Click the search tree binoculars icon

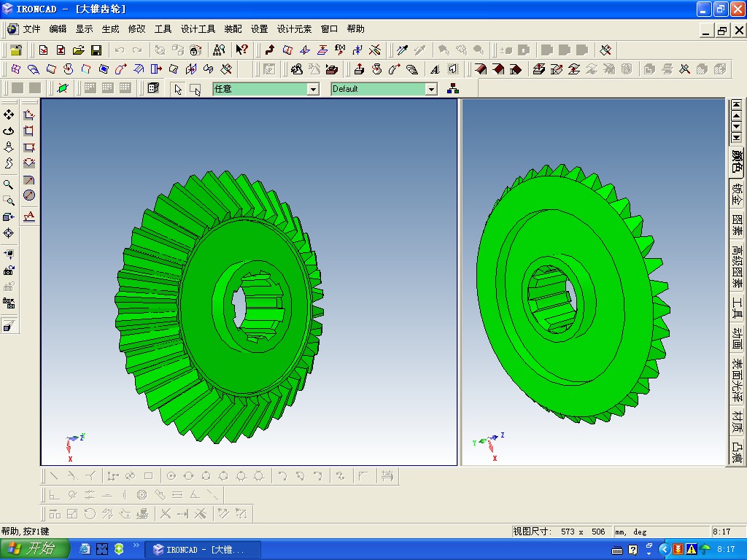click(219, 50)
